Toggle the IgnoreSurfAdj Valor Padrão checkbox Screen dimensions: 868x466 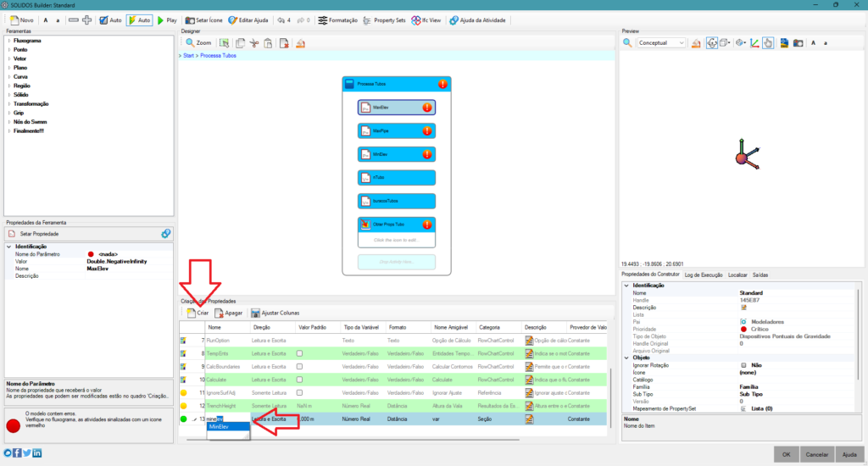click(299, 393)
